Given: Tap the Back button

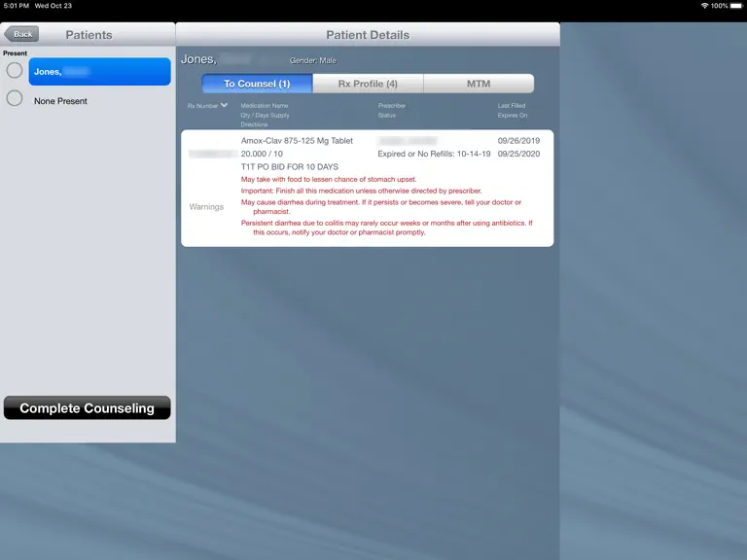Looking at the screenshot, I should [21, 34].
